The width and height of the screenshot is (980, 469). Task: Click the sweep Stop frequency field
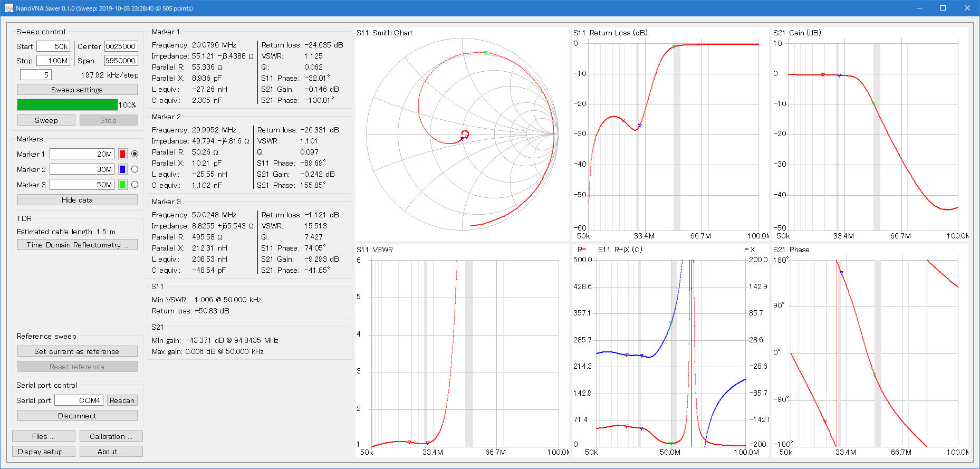[53, 61]
